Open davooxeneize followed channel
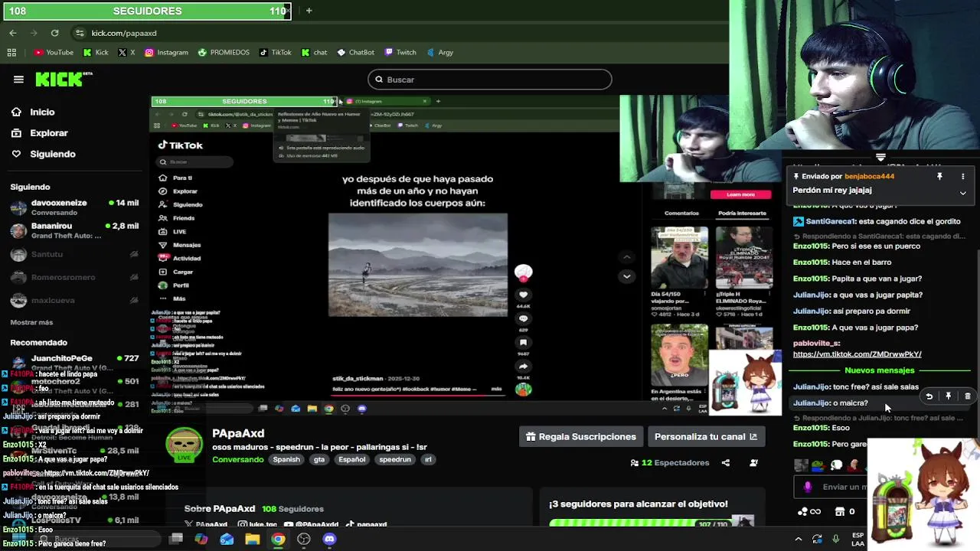Image resolution: width=980 pixels, height=551 pixels. (x=74, y=207)
